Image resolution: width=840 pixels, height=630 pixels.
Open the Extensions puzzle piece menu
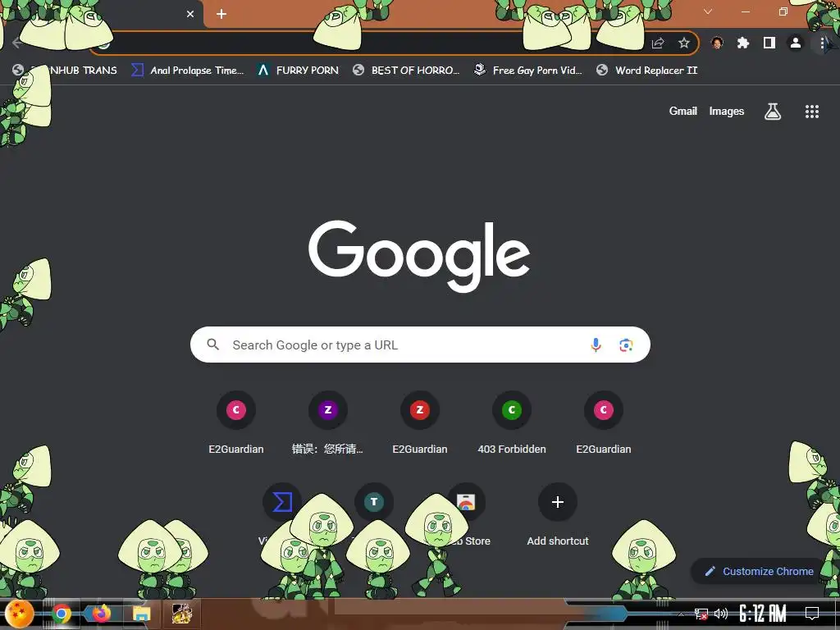[743, 43]
